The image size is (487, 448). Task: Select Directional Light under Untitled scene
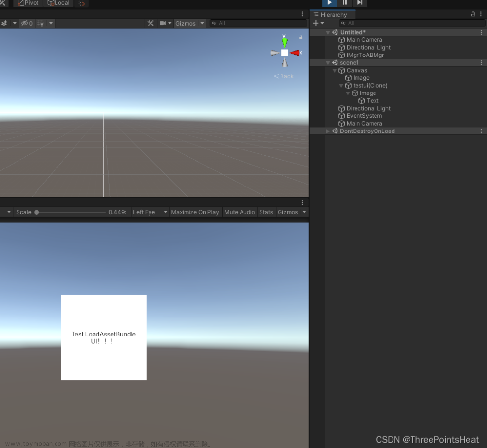(368, 48)
